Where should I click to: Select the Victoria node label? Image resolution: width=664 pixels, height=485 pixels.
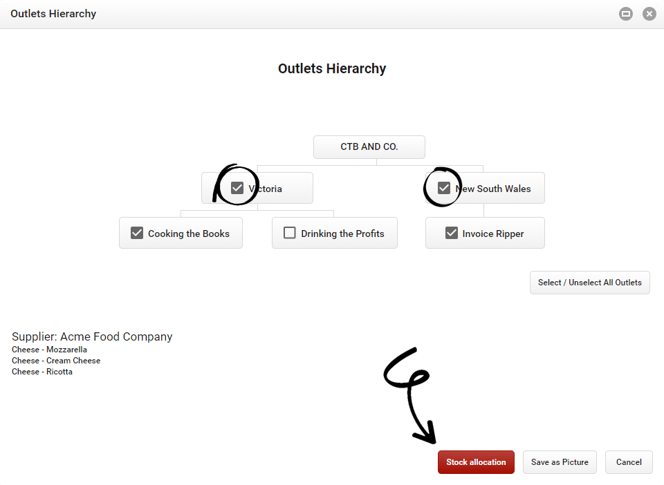265,188
